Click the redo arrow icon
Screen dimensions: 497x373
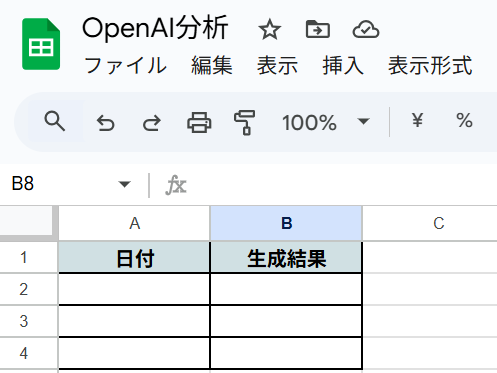tap(152, 123)
